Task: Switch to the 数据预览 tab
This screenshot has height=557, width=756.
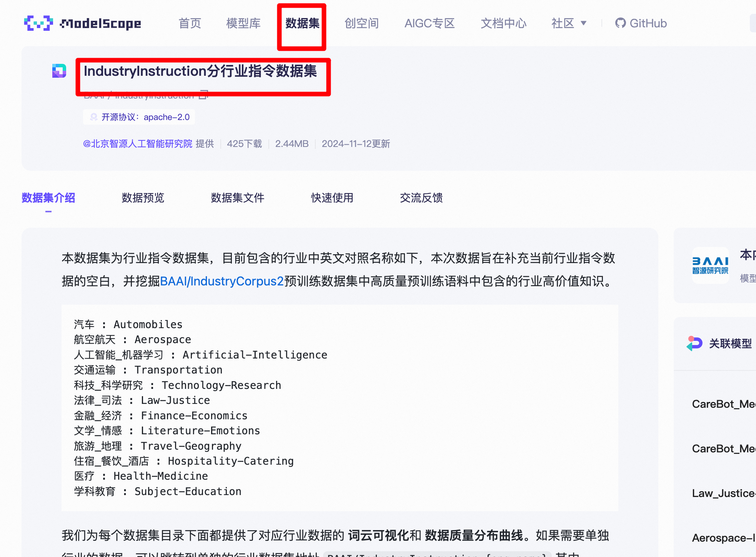Action: 143,198
